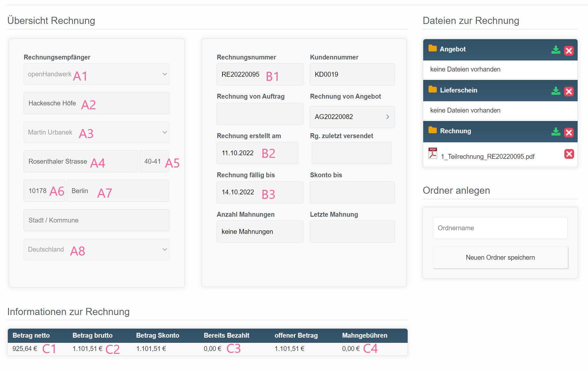
Task: Remove the 1_Teilrechnung_RE20220095.pdf file
Action: click(569, 154)
